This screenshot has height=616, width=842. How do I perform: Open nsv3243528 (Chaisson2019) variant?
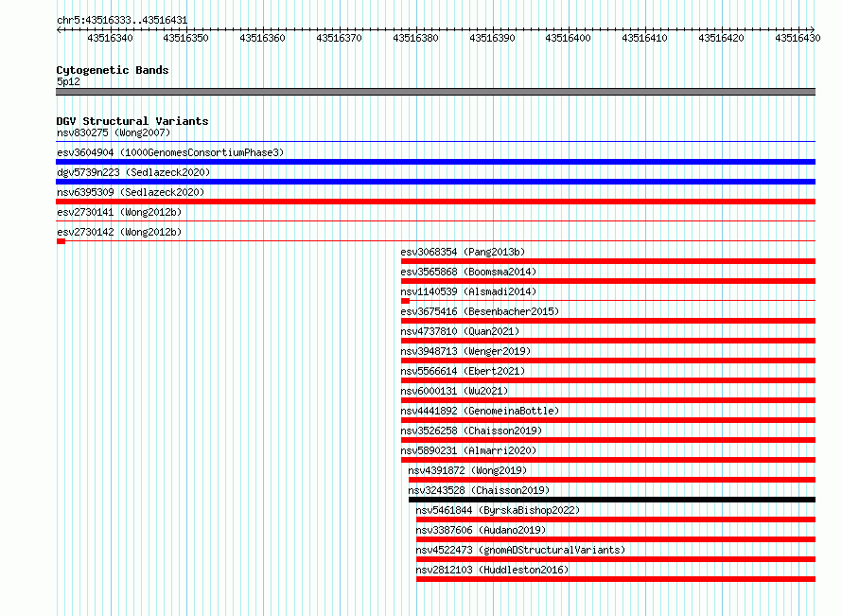(x=479, y=490)
